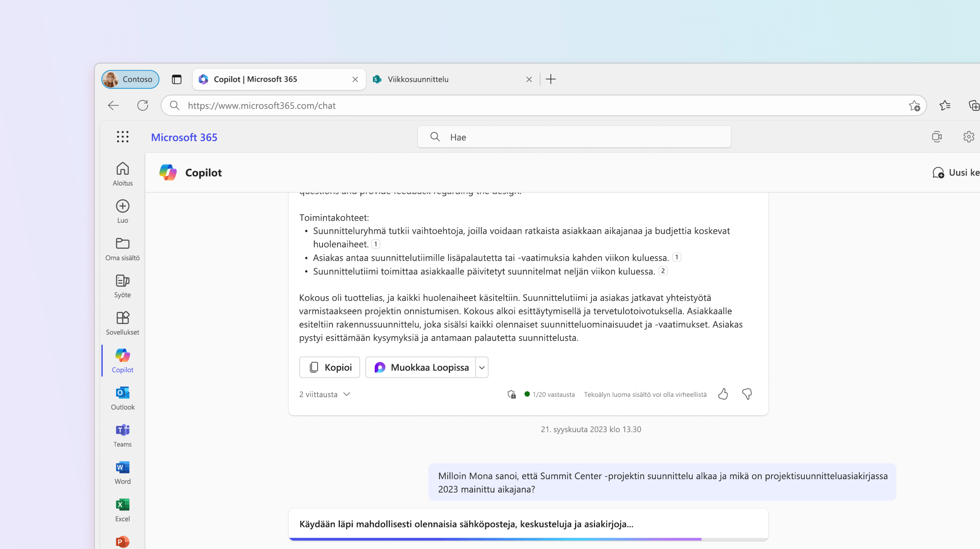Start new chat with Uusi keskustelu
This screenshot has width=980, height=549.
[x=956, y=173]
